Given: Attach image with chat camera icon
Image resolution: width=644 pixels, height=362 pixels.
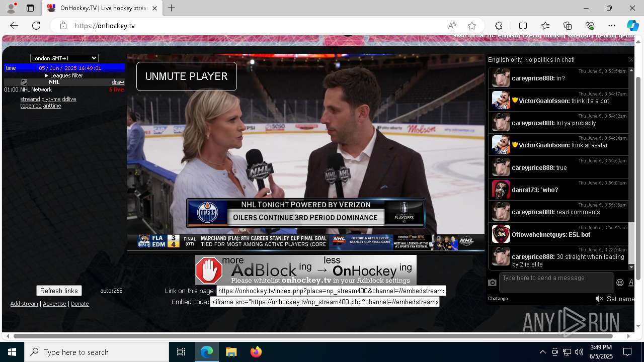Looking at the screenshot, I should 493,283.
